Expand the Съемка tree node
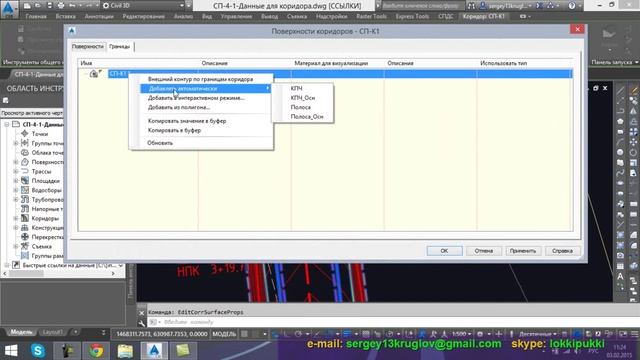The height and width of the screenshot is (360, 640). point(16,246)
